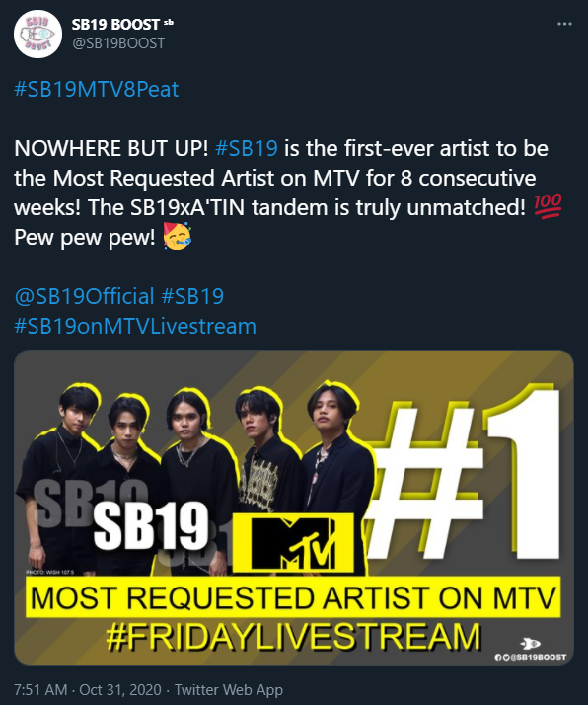The width and height of the screenshot is (588, 705).
Task: Open the #SB19MTV8Peat hashtag
Action: [x=97, y=89]
